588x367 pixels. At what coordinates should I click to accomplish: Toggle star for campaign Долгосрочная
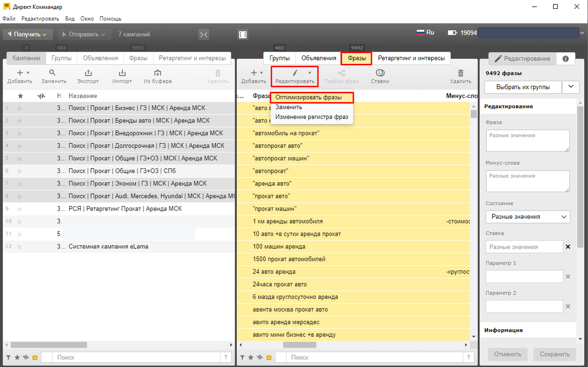(x=20, y=146)
